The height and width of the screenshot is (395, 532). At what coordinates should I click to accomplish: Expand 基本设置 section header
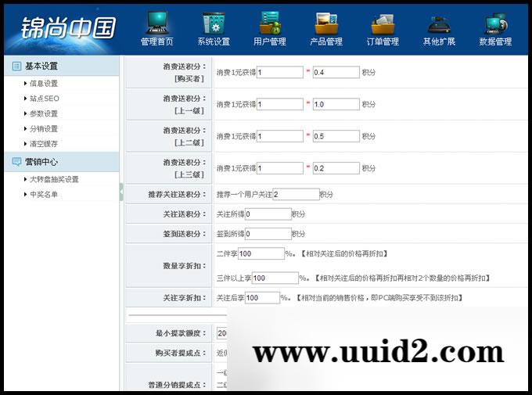click(x=62, y=66)
